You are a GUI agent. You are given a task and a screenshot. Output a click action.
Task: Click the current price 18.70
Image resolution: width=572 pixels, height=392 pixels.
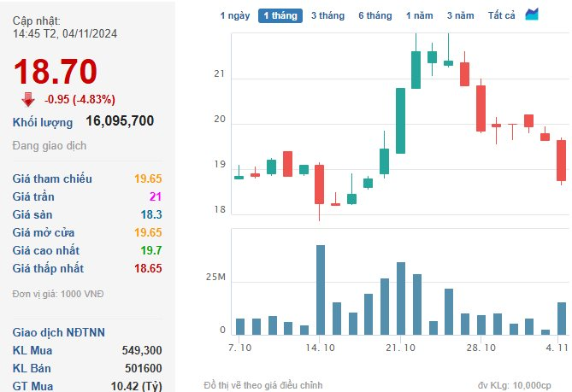coord(55,72)
